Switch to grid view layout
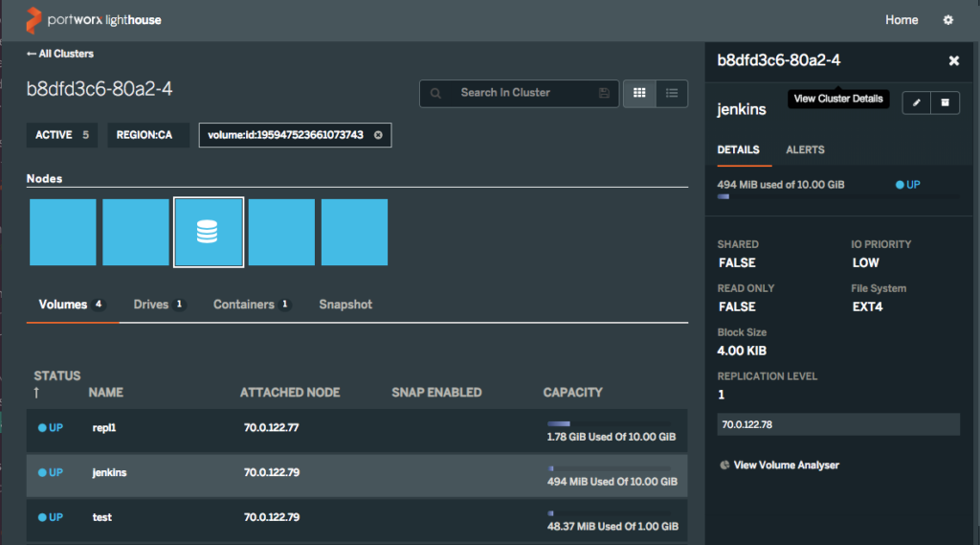The width and height of the screenshot is (980, 545). click(639, 93)
